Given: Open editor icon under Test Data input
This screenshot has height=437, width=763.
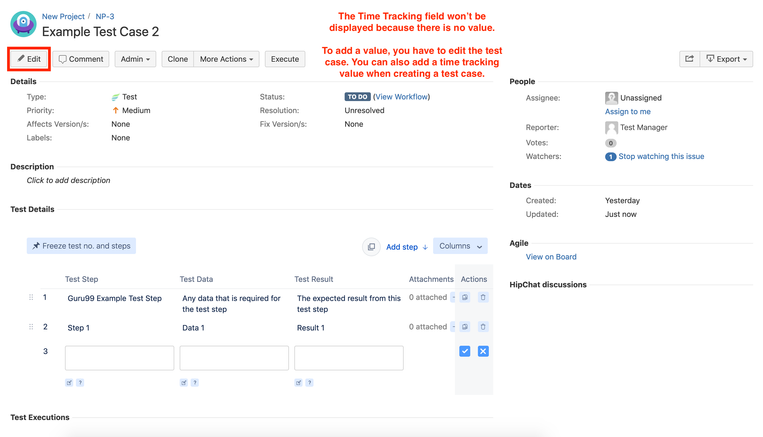Looking at the screenshot, I should [183, 383].
